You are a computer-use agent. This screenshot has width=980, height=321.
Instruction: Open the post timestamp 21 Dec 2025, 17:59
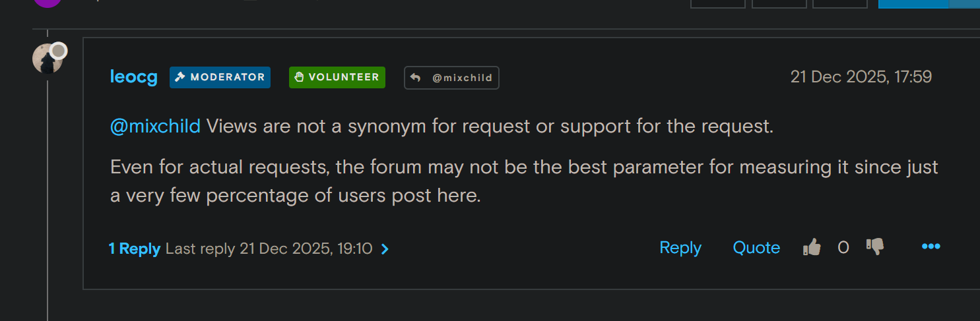(x=861, y=77)
